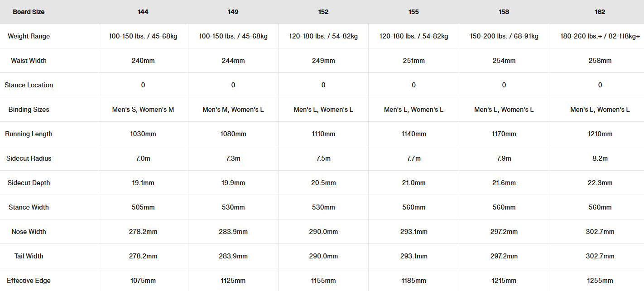Select the 158 board size header

504,12
